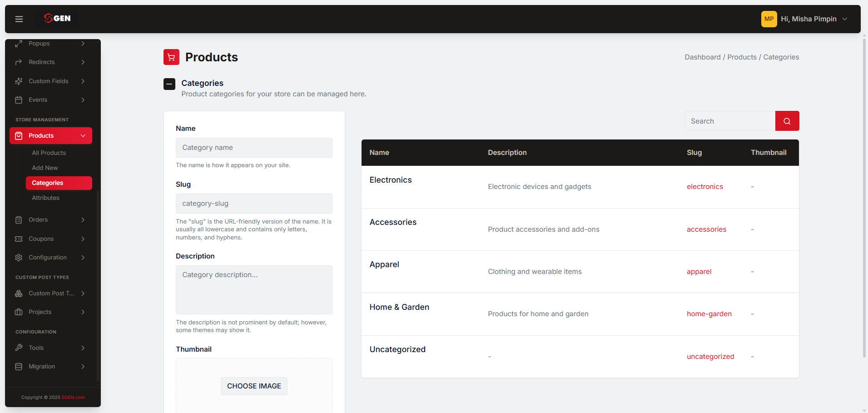Click the Orders clipboard icon
The height and width of the screenshot is (413, 868).
[19, 220]
